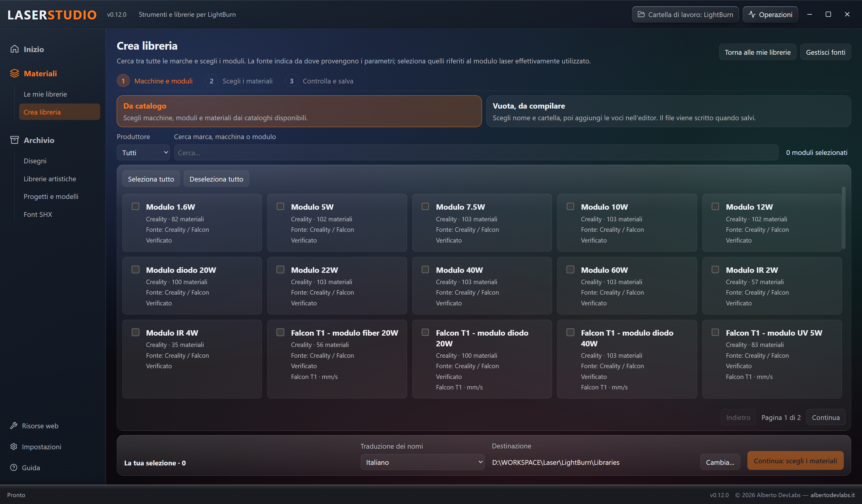The image size is (862, 504).
Task: Click Torna alle mie librerie
Action: 757,52
